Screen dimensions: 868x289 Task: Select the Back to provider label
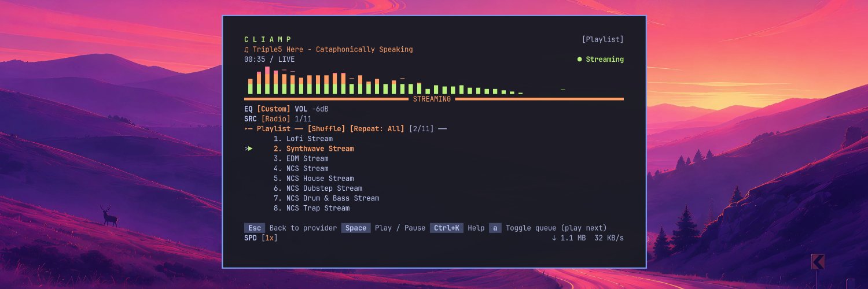point(303,228)
